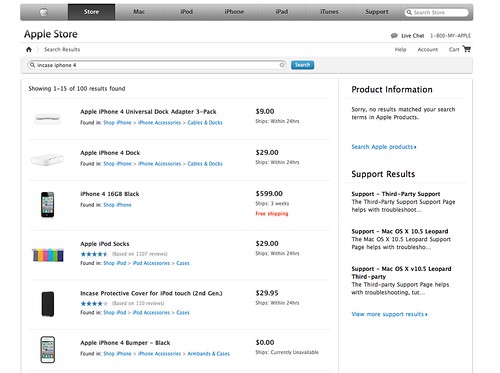The width and height of the screenshot is (500, 373).
Task: Click the Search Store field in the nav bar
Action: coord(436,12)
